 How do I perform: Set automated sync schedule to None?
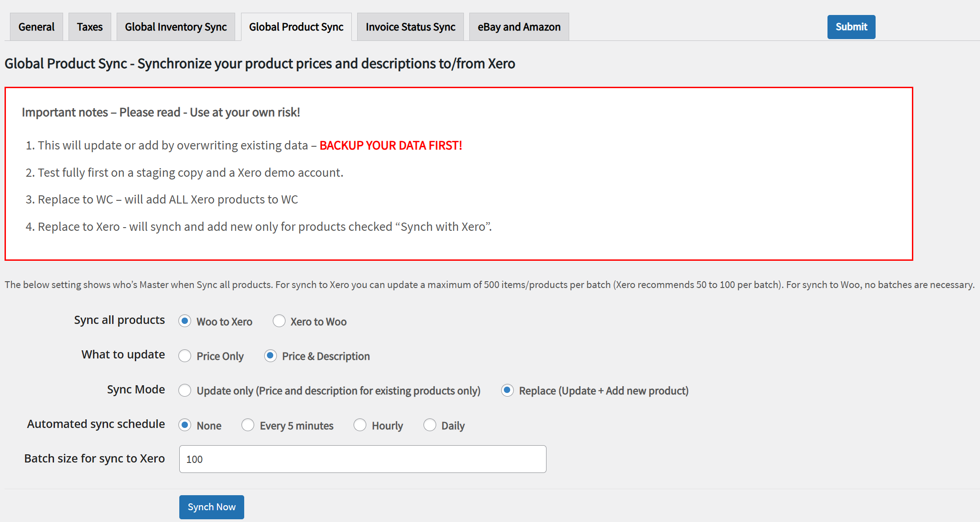tap(185, 425)
